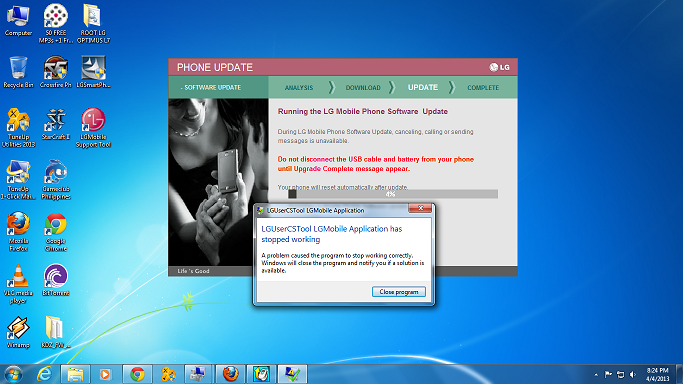Select the COMPLETE step in Phone Update
This screenshot has width=683, height=384.
(x=483, y=88)
